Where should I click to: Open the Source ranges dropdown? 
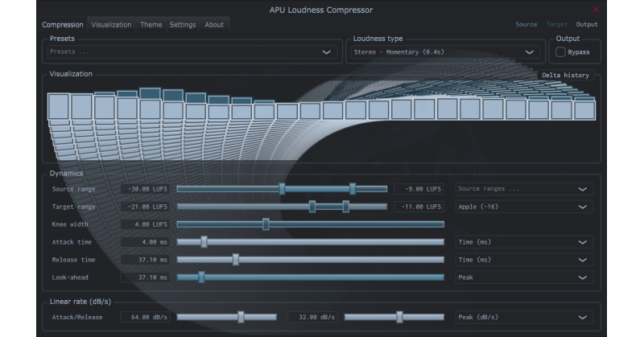coord(524,189)
